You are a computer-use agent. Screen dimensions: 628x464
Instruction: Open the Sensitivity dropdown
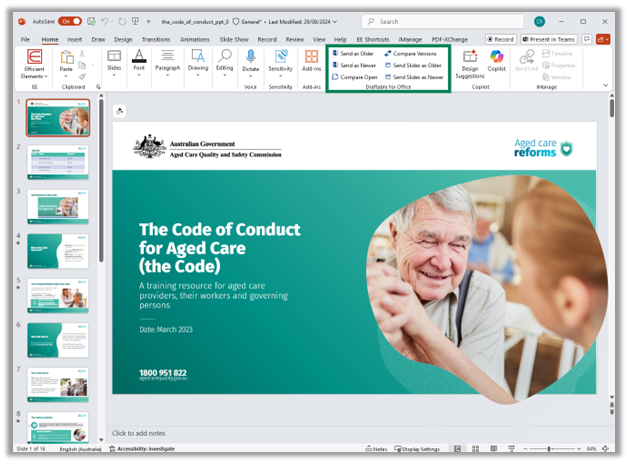pos(280,76)
